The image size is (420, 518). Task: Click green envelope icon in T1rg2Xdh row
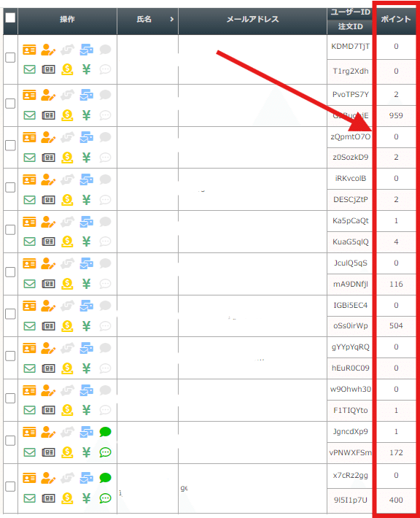click(29, 69)
